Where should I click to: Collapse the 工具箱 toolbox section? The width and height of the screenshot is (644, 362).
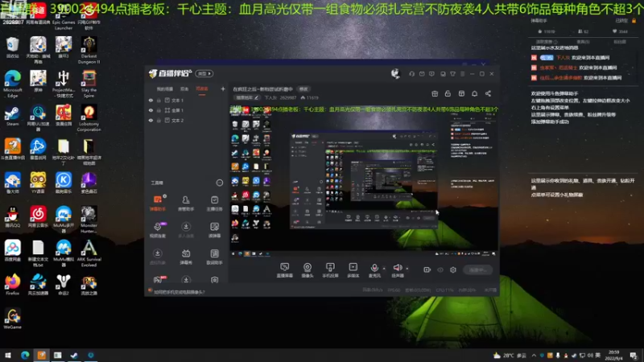coord(220,183)
